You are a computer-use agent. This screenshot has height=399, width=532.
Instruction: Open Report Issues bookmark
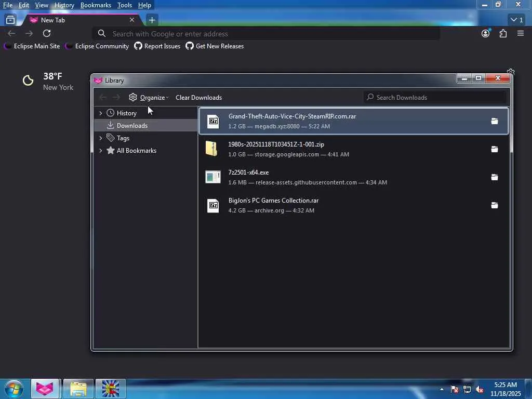157,46
